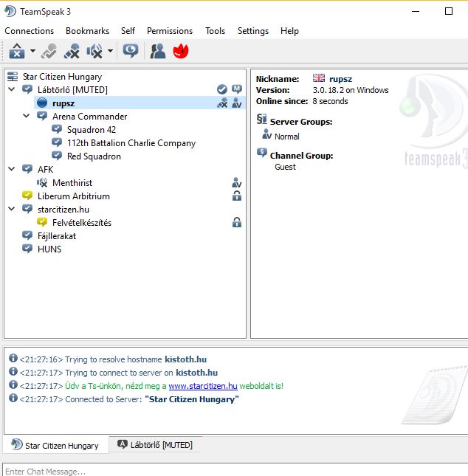The width and height of the screenshot is (468, 476).
Task: Click the Channel Group icon in info panel
Action: (x=262, y=153)
